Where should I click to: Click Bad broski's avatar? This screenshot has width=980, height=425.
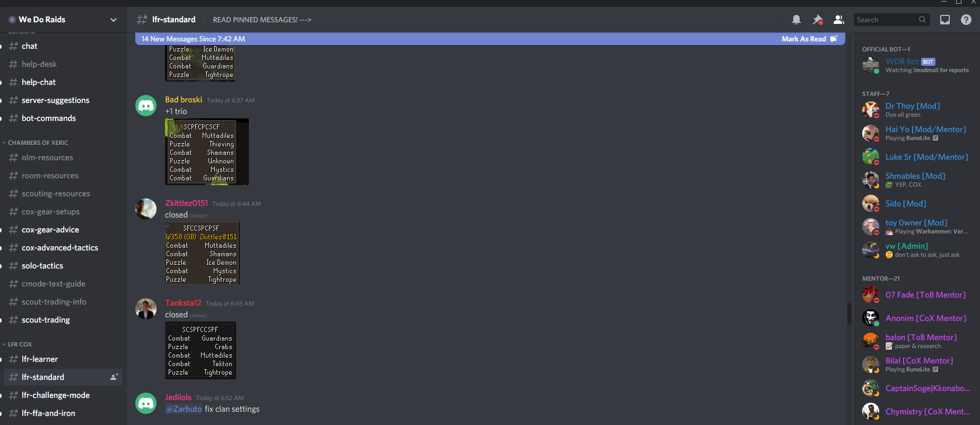(x=146, y=106)
